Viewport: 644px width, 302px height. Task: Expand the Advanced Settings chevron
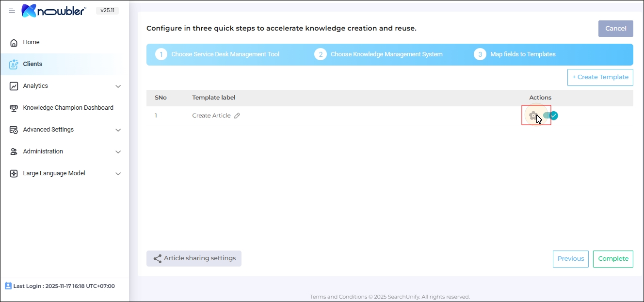118,130
